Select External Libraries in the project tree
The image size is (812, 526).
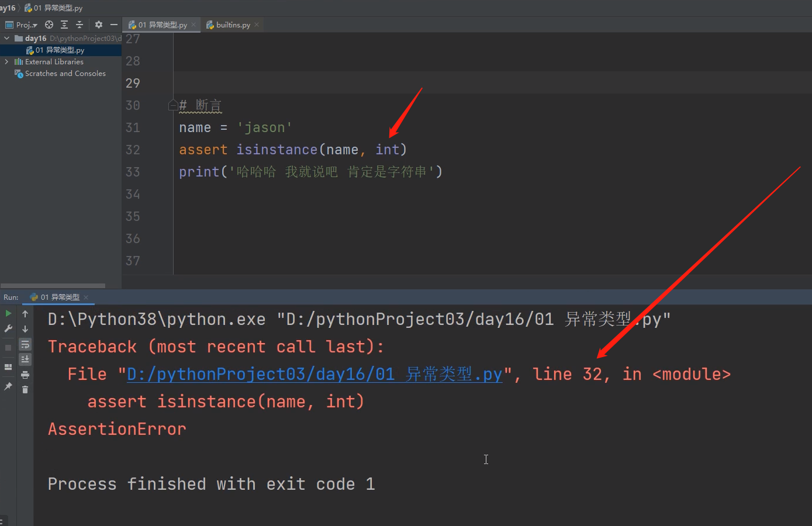[61, 62]
